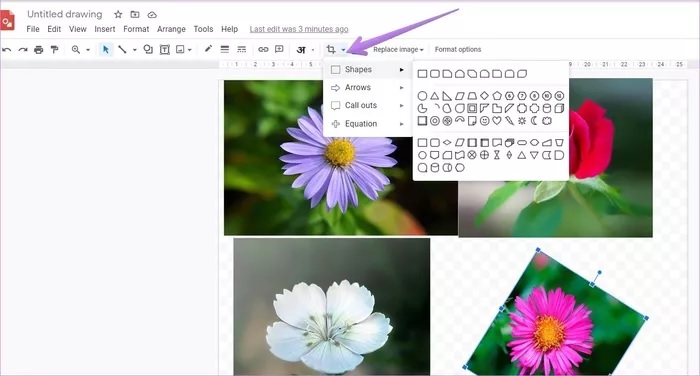Screen dimensions: 700x376
Task: Expand the input tools dropdown arrow
Action: click(313, 50)
